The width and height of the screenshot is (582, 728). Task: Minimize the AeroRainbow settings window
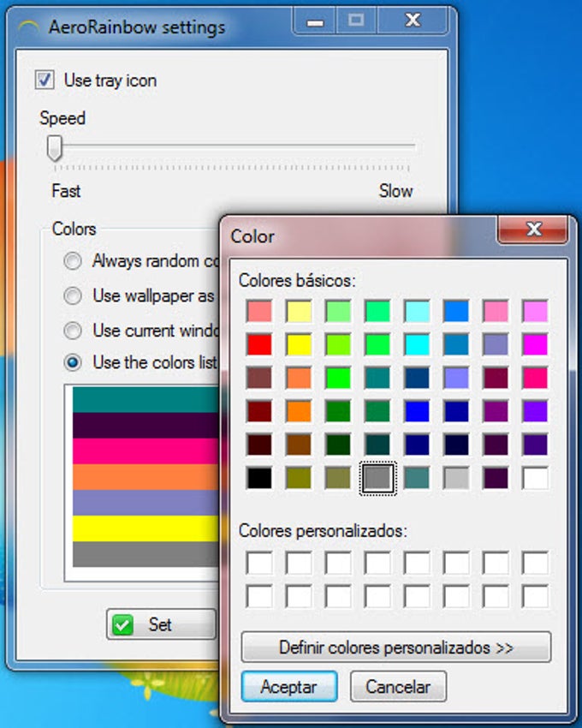(x=315, y=21)
